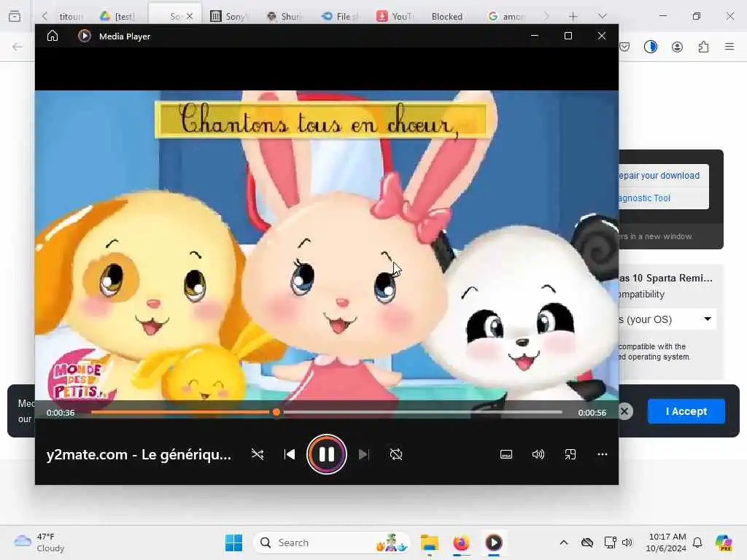747x560 pixels.
Task: Open subtitles and captions menu
Action: (x=506, y=454)
